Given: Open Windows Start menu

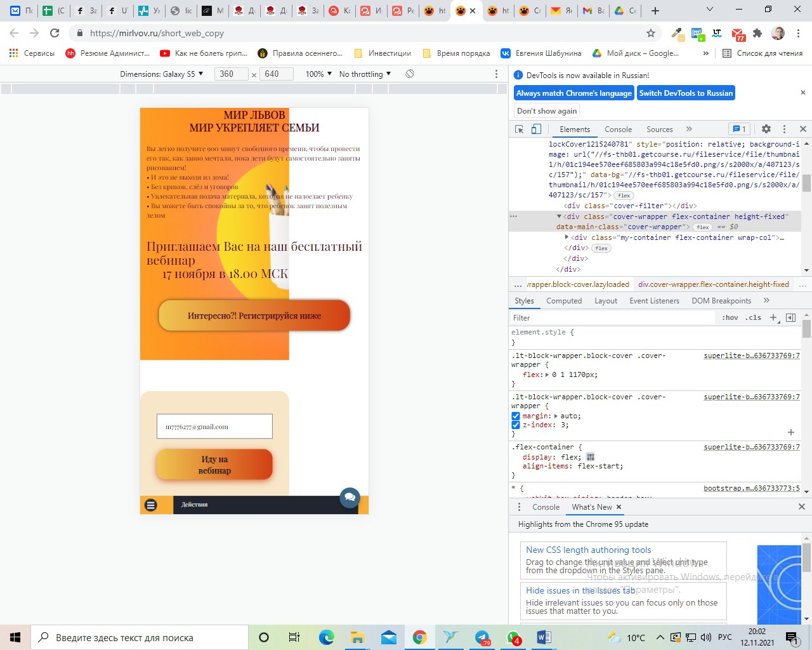Looking at the screenshot, I should click(15, 637).
